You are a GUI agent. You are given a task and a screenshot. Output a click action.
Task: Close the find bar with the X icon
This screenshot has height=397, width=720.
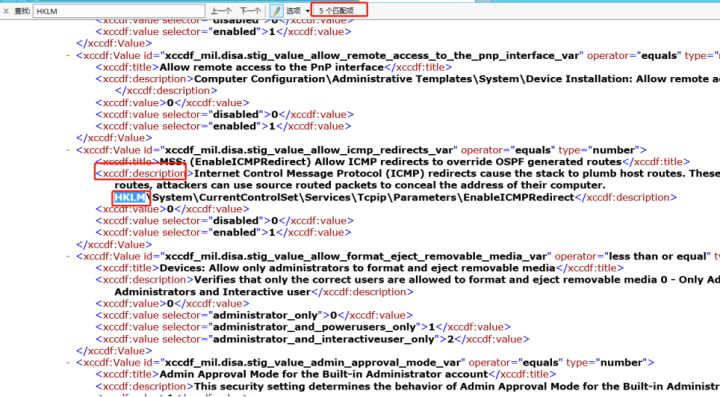point(6,11)
